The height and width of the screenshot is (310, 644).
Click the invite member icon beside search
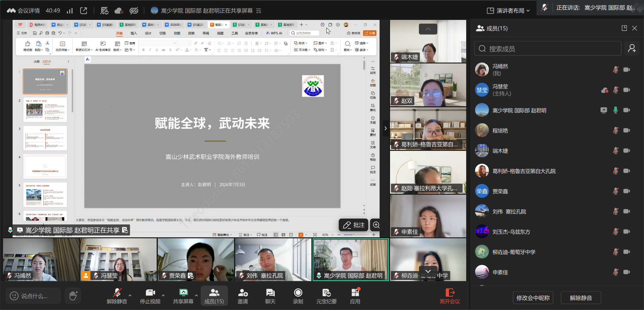tap(632, 48)
